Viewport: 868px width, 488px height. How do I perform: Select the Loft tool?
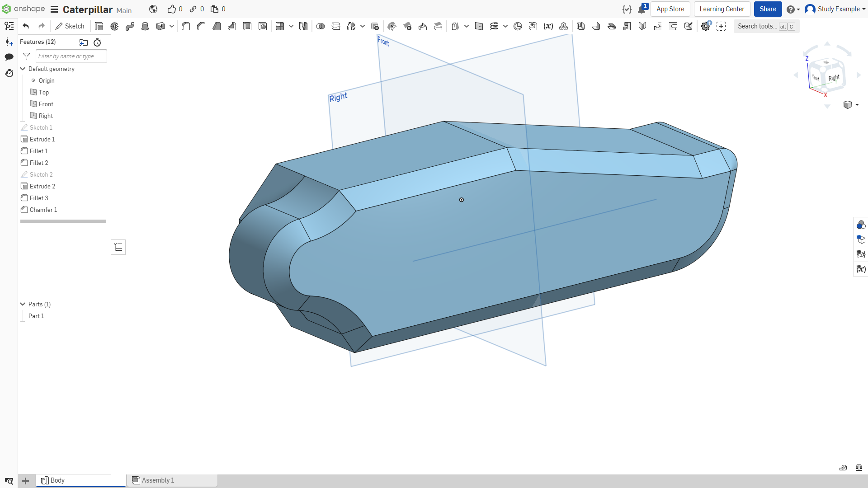[x=145, y=26]
